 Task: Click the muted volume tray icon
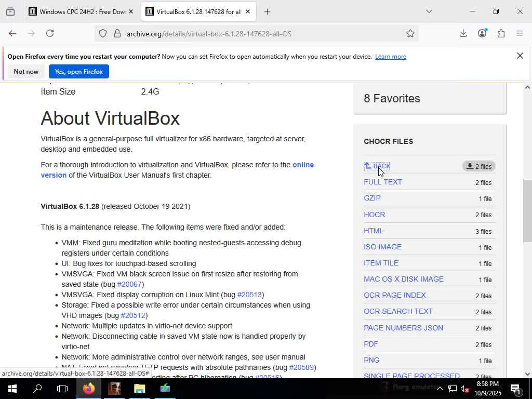pos(464,389)
